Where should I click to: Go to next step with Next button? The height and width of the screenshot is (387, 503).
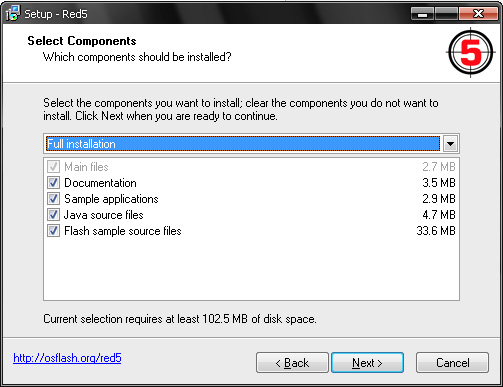367,363
